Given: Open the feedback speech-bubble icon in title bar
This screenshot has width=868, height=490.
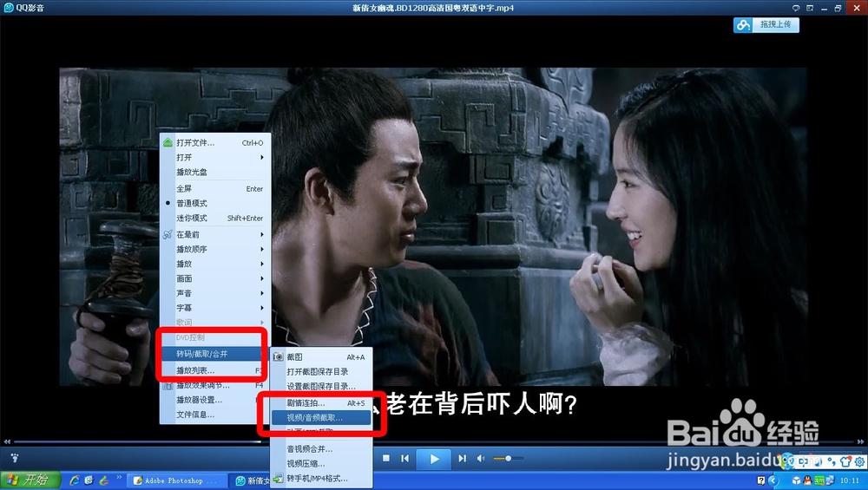Looking at the screenshot, I should pos(795,8).
